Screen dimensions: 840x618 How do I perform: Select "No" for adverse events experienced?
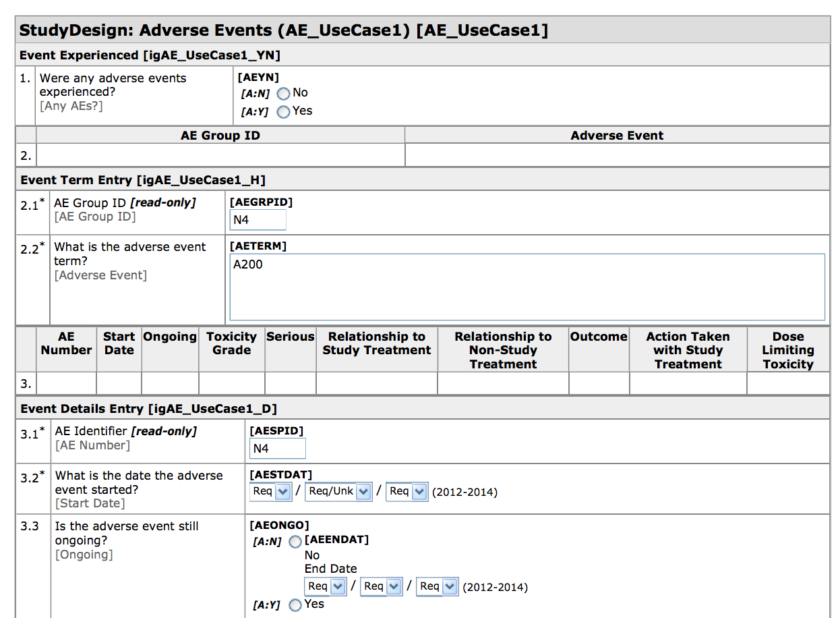tap(283, 94)
